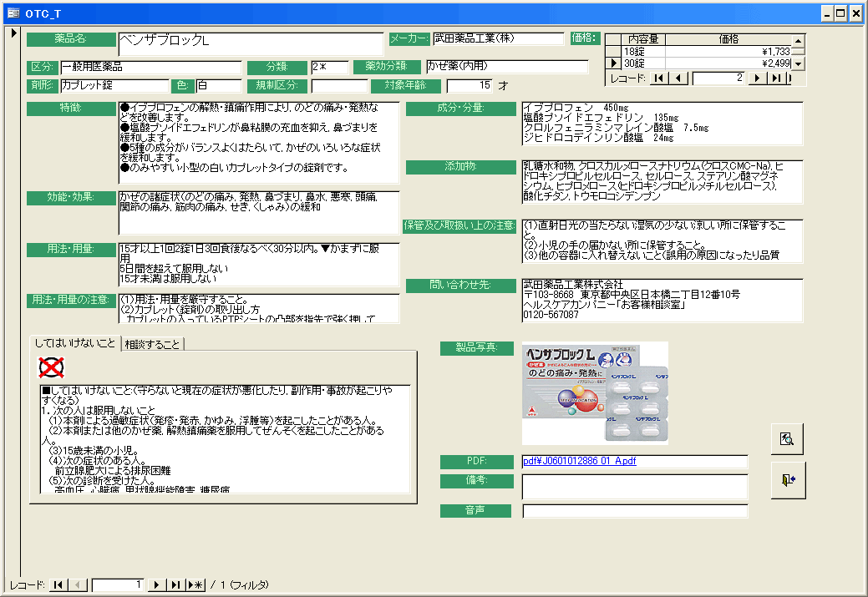Click the ¥1,733 price cell
This screenshot has height=597, width=868.
point(728,52)
